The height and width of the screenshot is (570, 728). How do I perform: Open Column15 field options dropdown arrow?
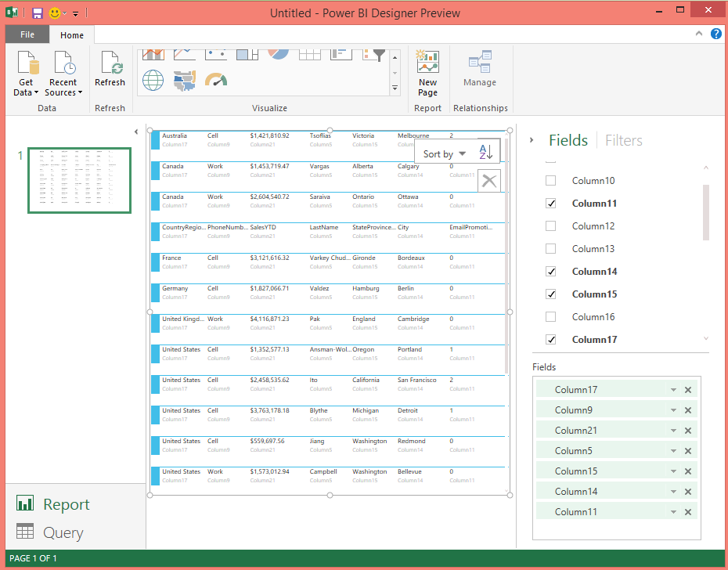point(673,471)
